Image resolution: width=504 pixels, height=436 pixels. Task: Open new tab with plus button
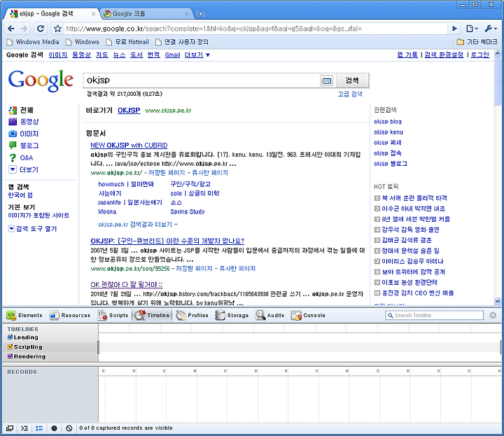200,14
